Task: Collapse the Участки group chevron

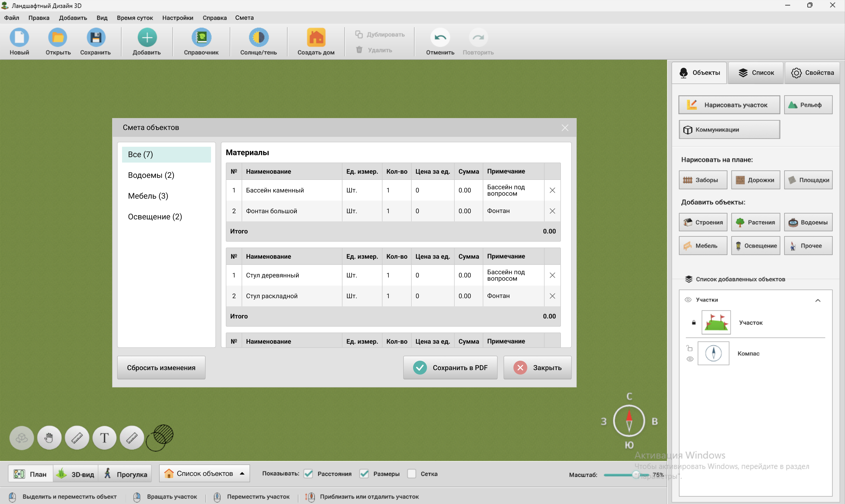Action: [818, 300]
